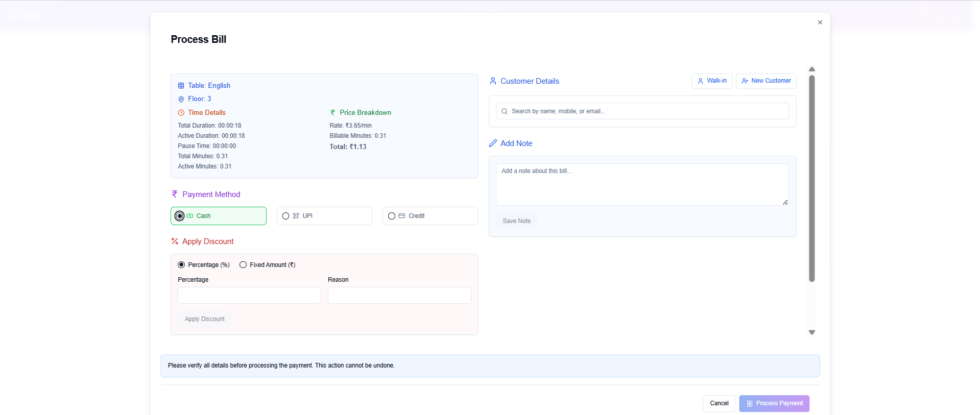Click the pencil icon beside Add Note

[493, 143]
